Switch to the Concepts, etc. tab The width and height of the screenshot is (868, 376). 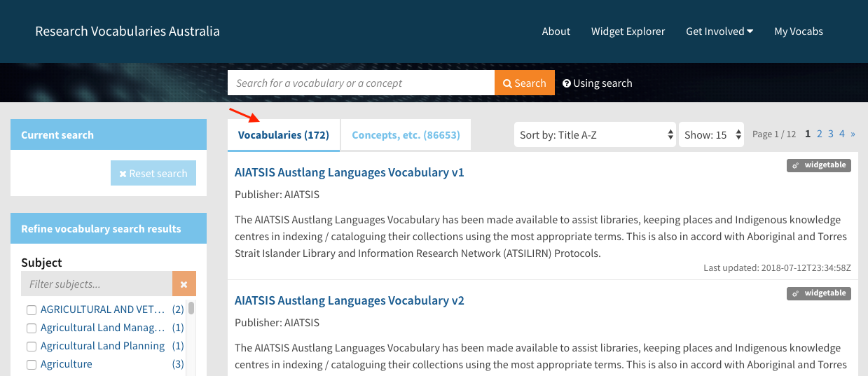pyautogui.click(x=406, y=135)
